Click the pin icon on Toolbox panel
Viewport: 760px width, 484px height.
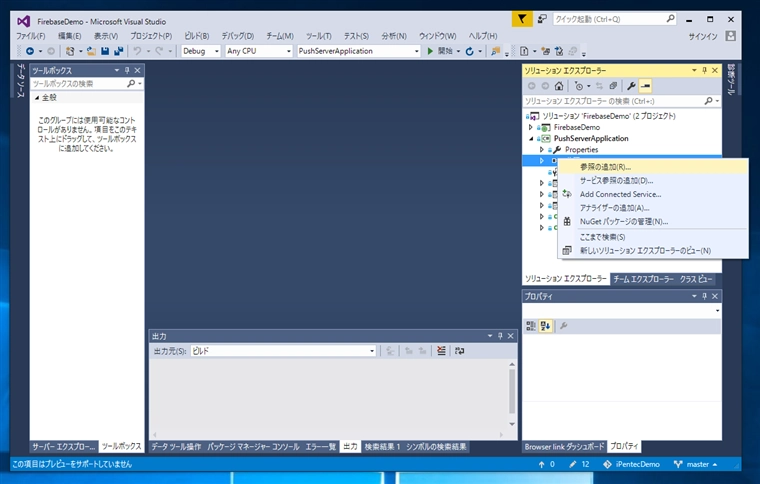(x=127, y=70)
